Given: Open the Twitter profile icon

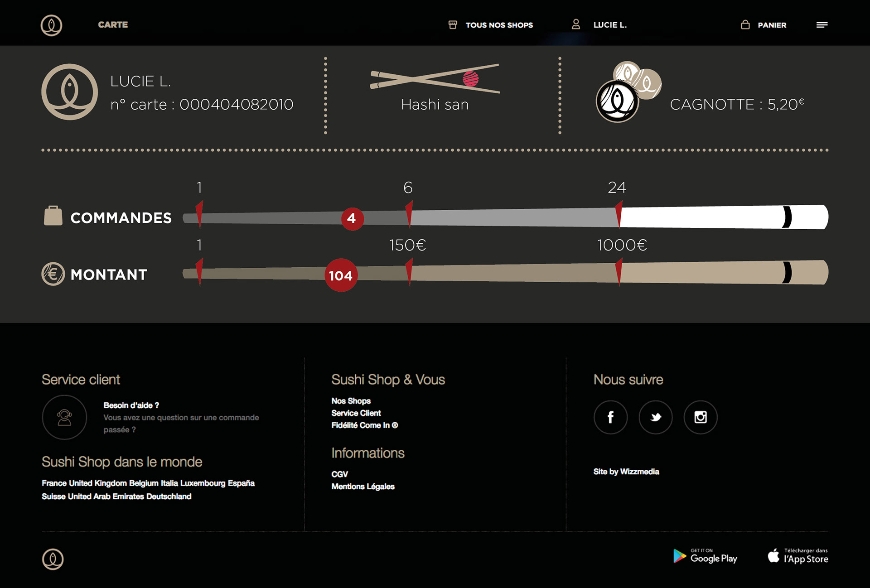Looking at the screenshot, I should (655, 417).
